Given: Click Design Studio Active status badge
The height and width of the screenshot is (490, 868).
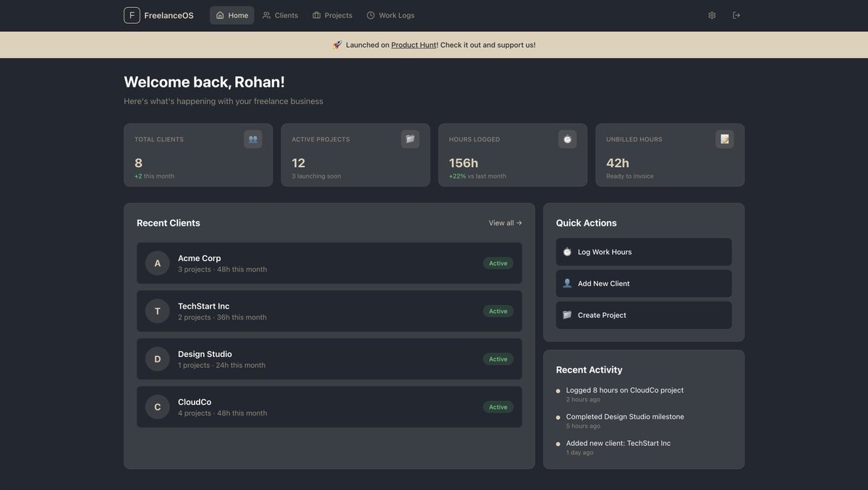Looking at the screenshot, I should pyautogui.click(x=498, y=359).
